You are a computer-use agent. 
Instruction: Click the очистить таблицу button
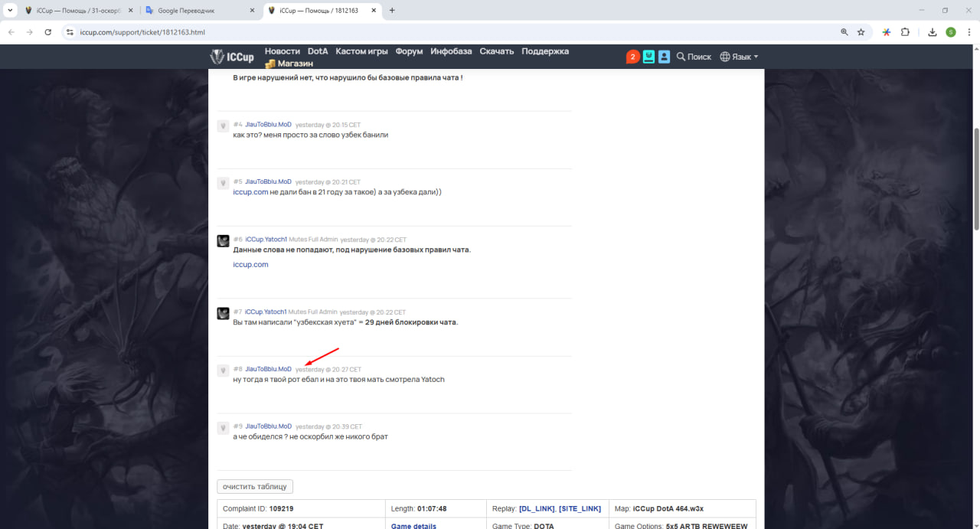(x=255, y=486)
